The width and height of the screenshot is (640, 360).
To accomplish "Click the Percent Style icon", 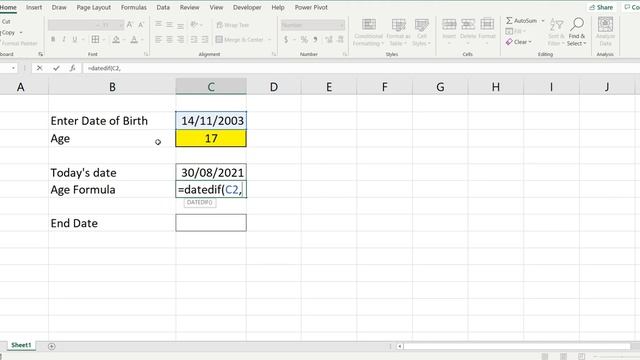I will point(304,40).
